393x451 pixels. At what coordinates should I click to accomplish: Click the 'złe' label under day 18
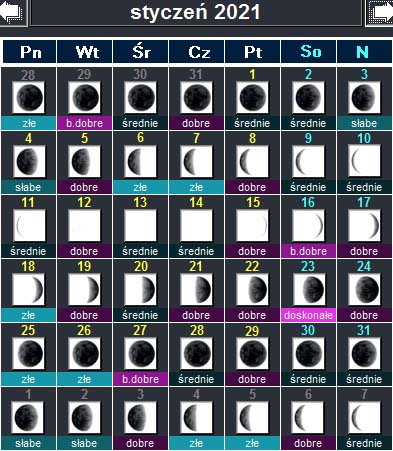click(28, 315)
